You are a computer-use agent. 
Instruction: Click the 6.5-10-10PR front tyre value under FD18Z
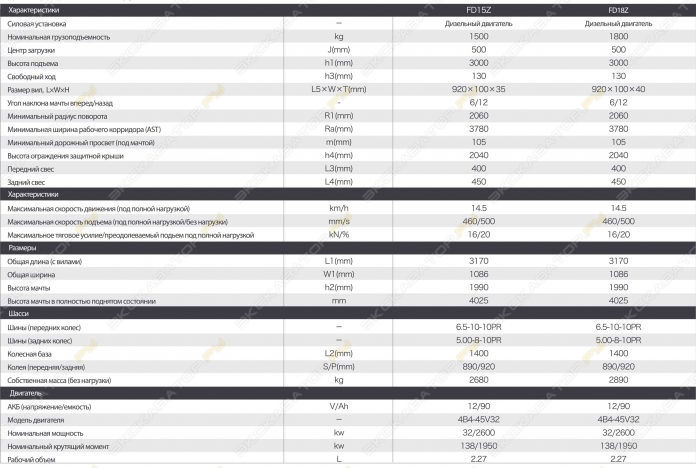coord(618,327)
